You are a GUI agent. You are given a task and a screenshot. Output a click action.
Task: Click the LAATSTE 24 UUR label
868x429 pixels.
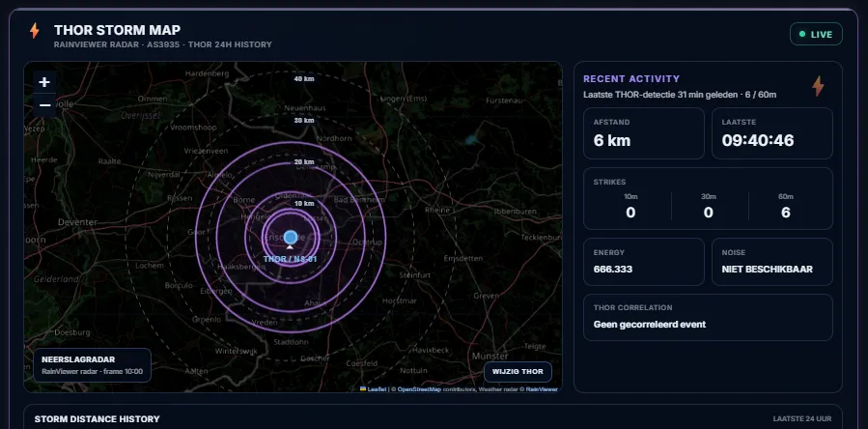point(802,419)
